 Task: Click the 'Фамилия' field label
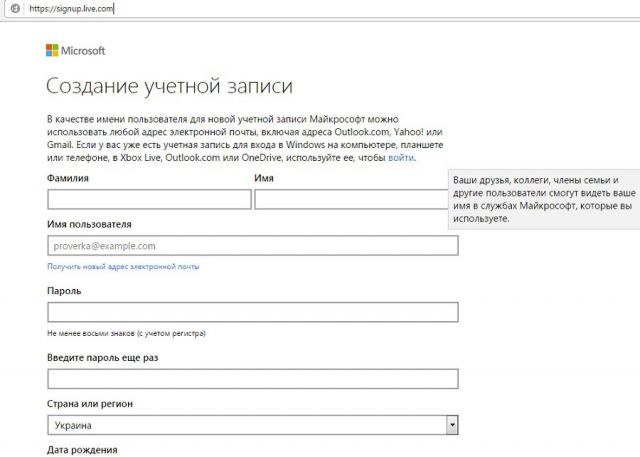68,178
